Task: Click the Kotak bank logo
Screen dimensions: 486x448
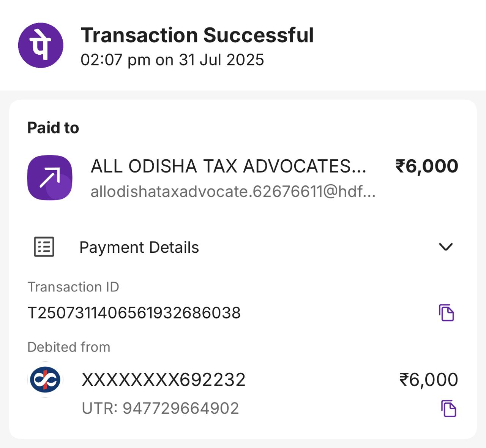Action: point(46,379)
